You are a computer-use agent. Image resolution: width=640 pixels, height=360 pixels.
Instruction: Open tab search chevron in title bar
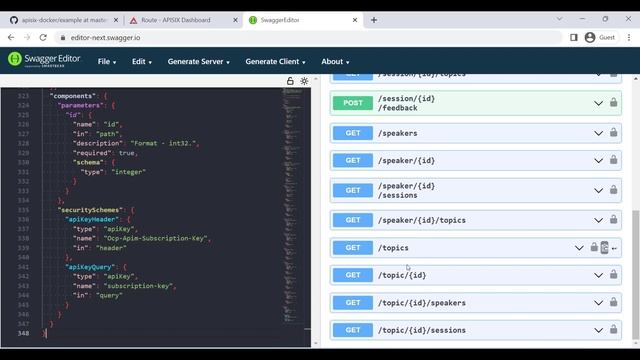[559, 19]
